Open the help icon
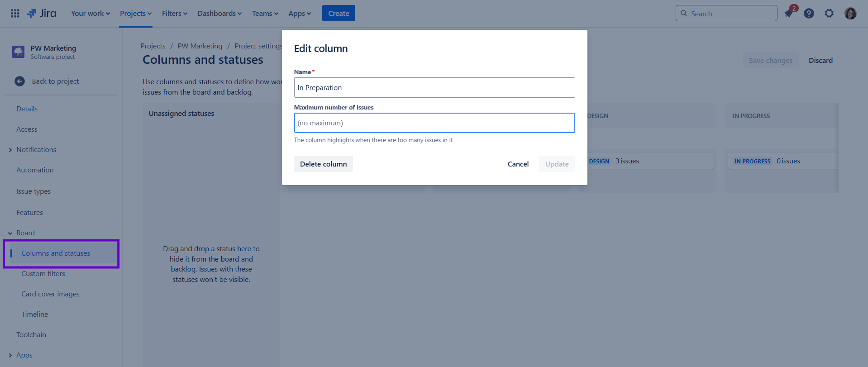Viewport: 868px width, 367px height. click(809, 14)
